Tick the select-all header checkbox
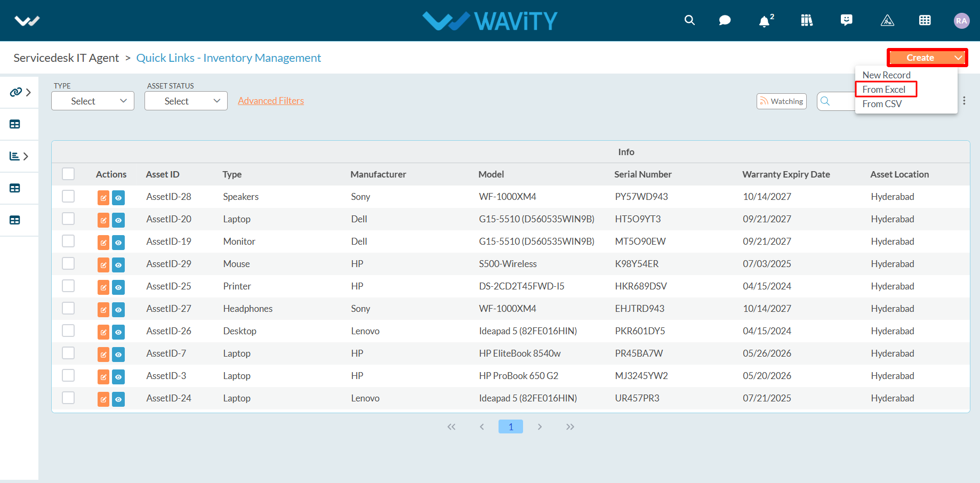The width and height of the screenshot is (980, 483). coord(68,174)
